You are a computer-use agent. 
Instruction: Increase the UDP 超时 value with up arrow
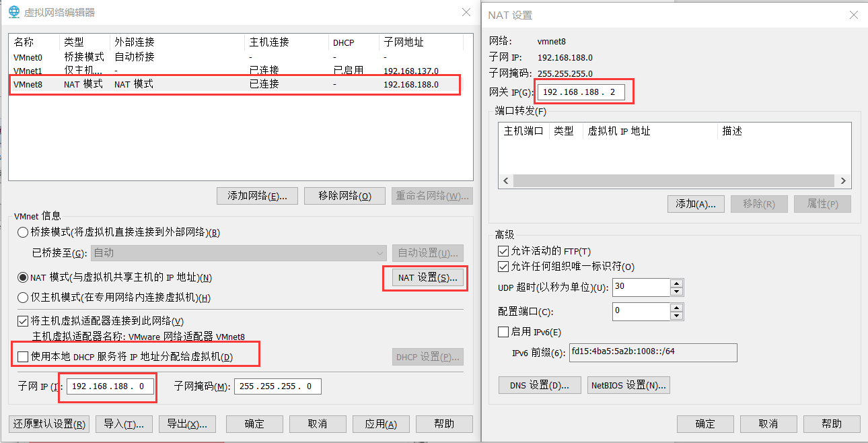coord(677,283)
